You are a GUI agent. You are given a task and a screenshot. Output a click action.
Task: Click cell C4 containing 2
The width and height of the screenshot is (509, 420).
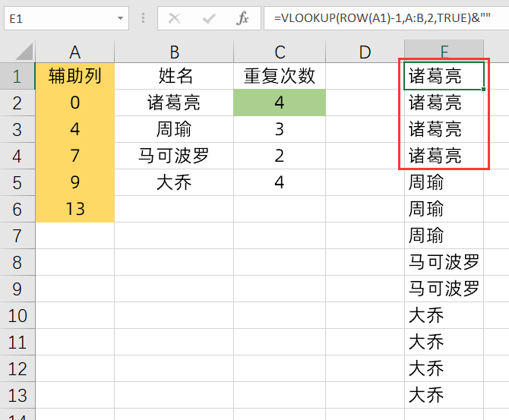(280, 156)
